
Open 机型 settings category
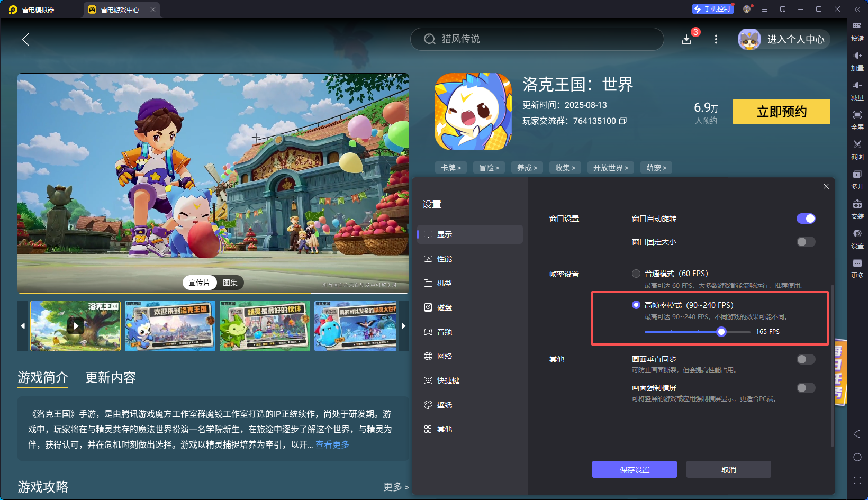click(x=470, y=283)
